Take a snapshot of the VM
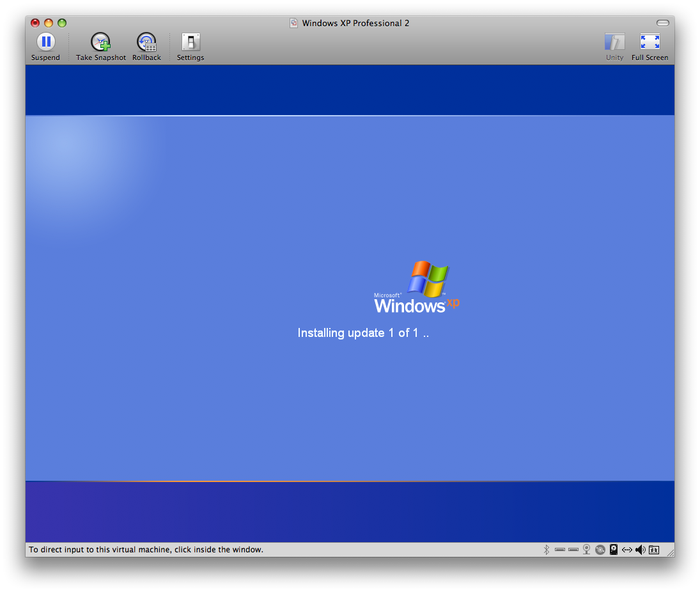Viewport: 700px width, 592px height. (x=101, y=47)
